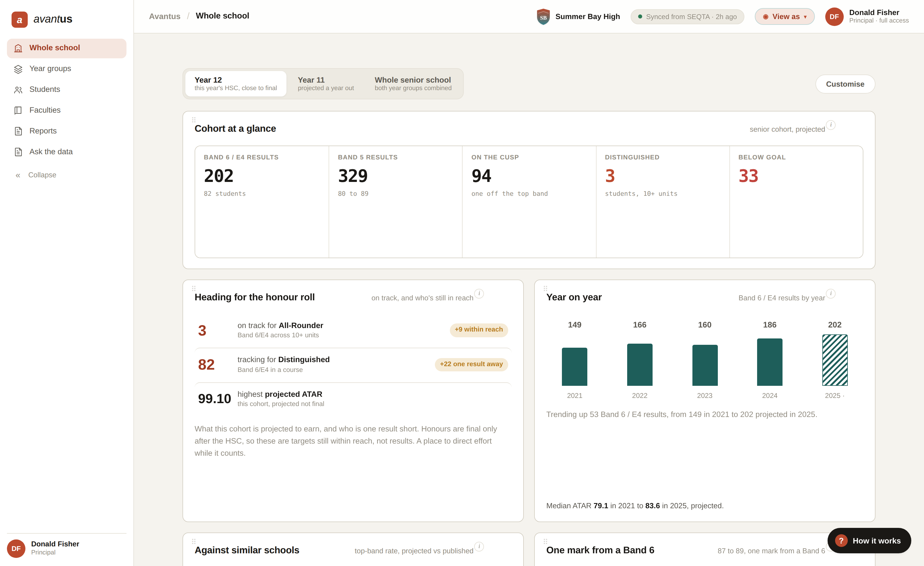Click the avantus logo icon
Viewport: 924px width, 566px height.
point(20,19)
